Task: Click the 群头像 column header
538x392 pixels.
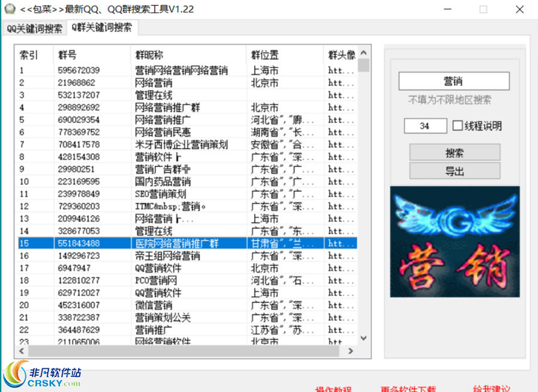Action: (x=341, y=55)
